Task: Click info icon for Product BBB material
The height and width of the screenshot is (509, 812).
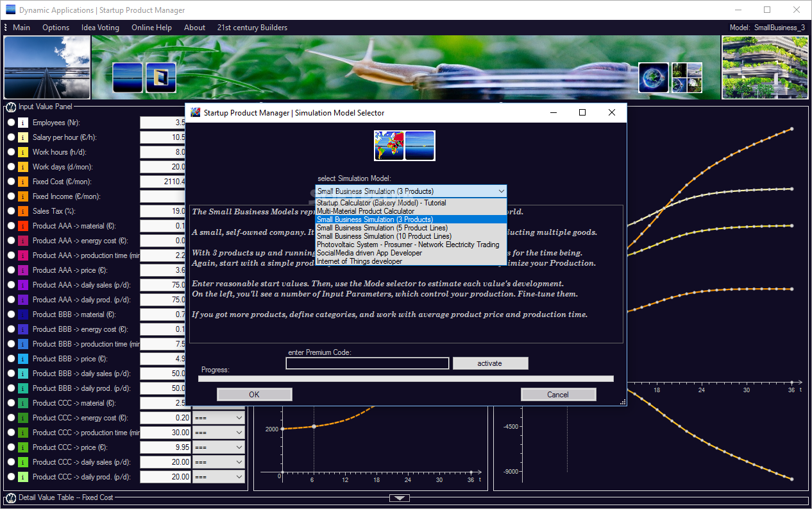Action: [x=23, y=315]
